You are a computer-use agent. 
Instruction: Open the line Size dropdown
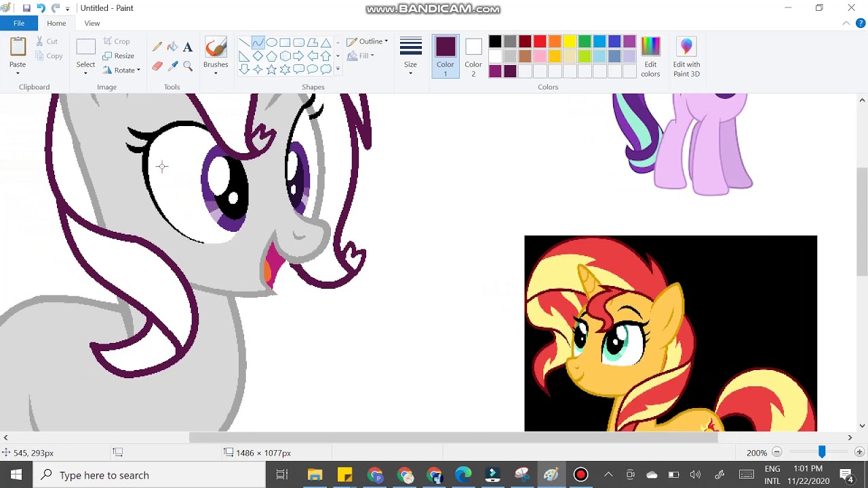click(x=410, y=57)
